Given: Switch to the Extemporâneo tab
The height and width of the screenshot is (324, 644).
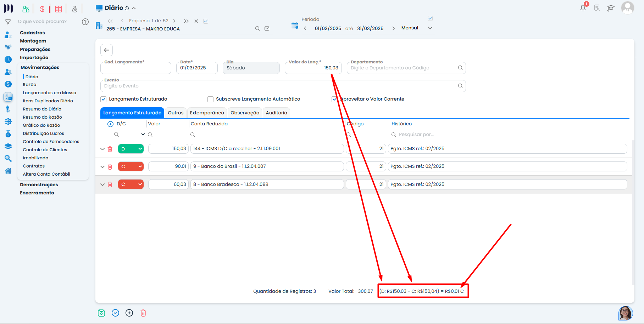Looking at the screenshot, I should 207,113.
